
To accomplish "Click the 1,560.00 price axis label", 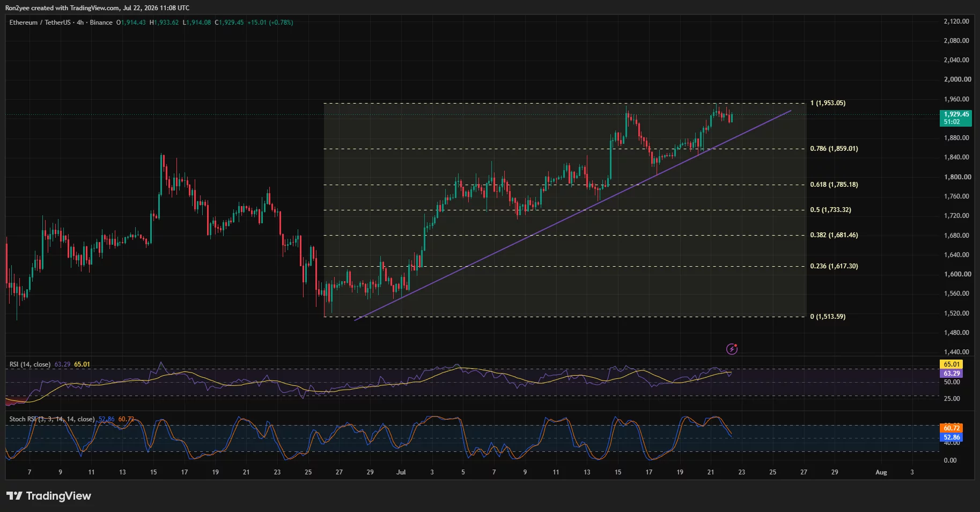I will [956, 294].
